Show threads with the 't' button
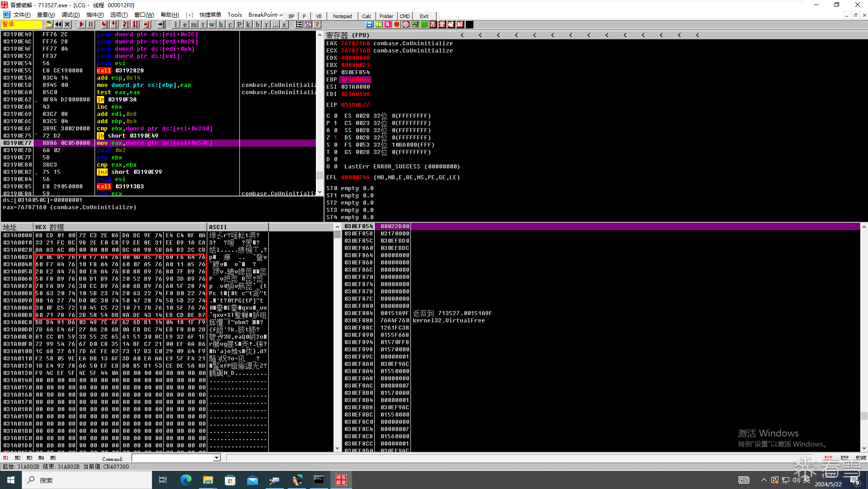This screenshot has height=489, width=868. pos(203,24)
